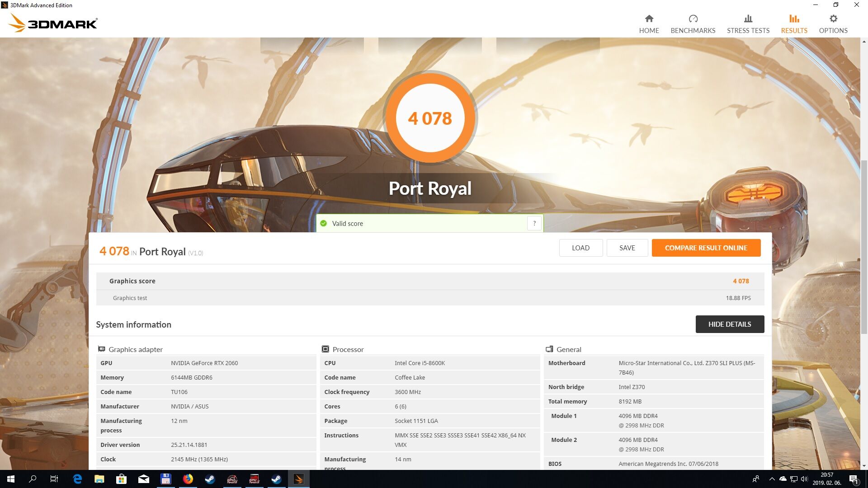Click the Socket 1151 LGA value
The height and width of the screenshot is (488, 868).
coord(416,421)
